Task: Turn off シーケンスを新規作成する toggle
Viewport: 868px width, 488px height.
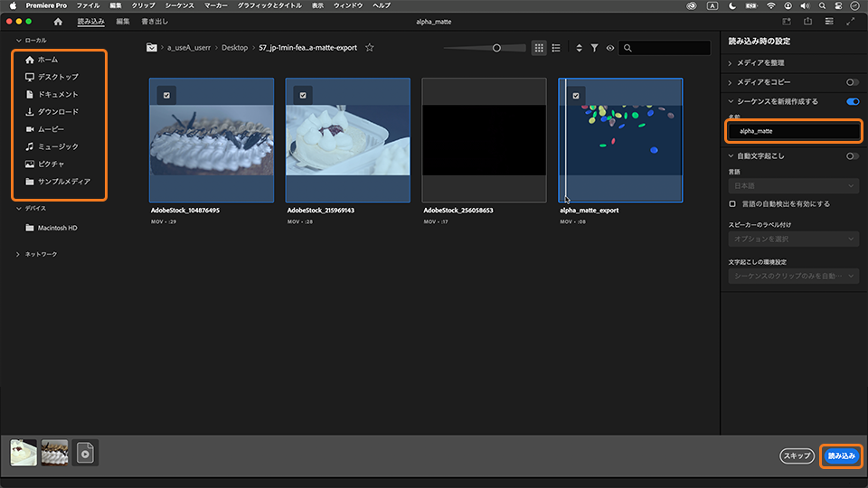Action: (853, 102)
